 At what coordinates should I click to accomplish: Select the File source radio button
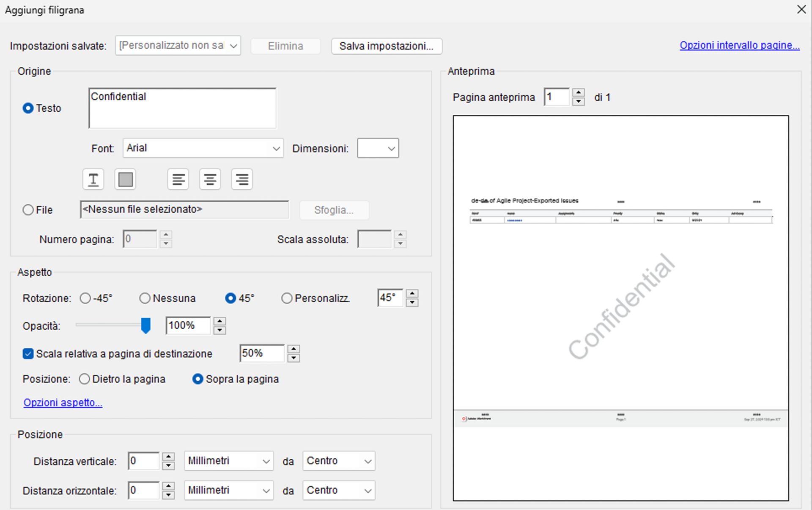tap(28, 210)
